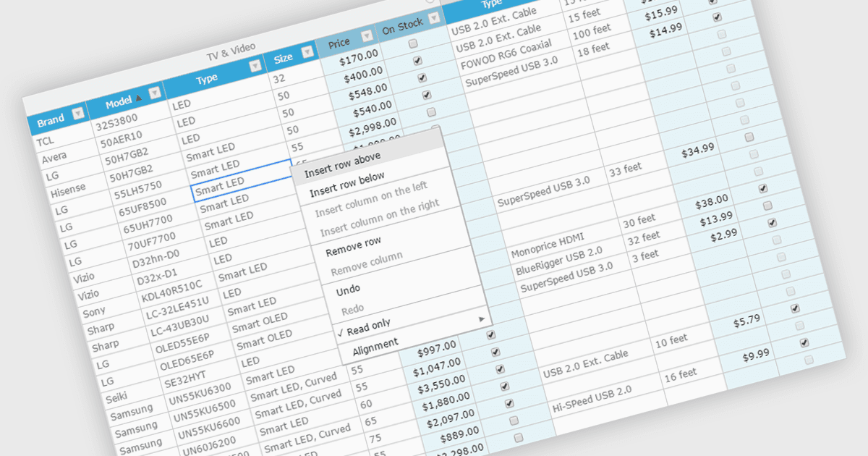Click the TV table Type header
The height and width of the screenshot is (456, 868).
point(207,79)
